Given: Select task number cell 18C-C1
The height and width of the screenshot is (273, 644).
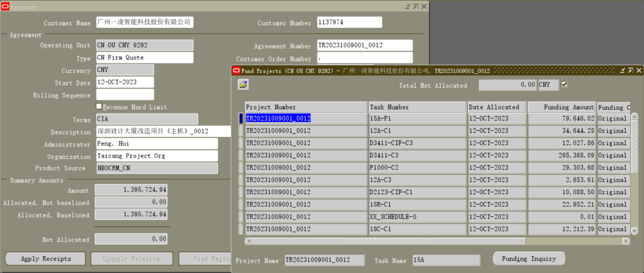Looking at the screenshot, I should tap(417, 229).
